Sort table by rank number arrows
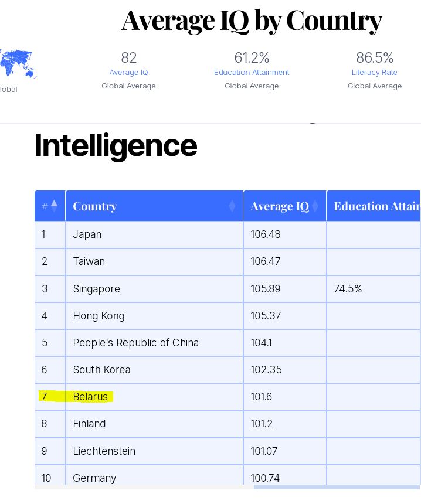The width and height of the screenshot is (421, 504). click(55, 206)
